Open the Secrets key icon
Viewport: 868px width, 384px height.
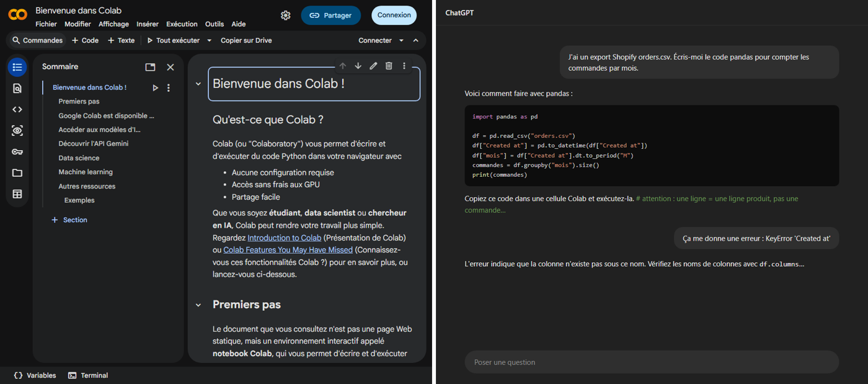(x=17, y=152)
